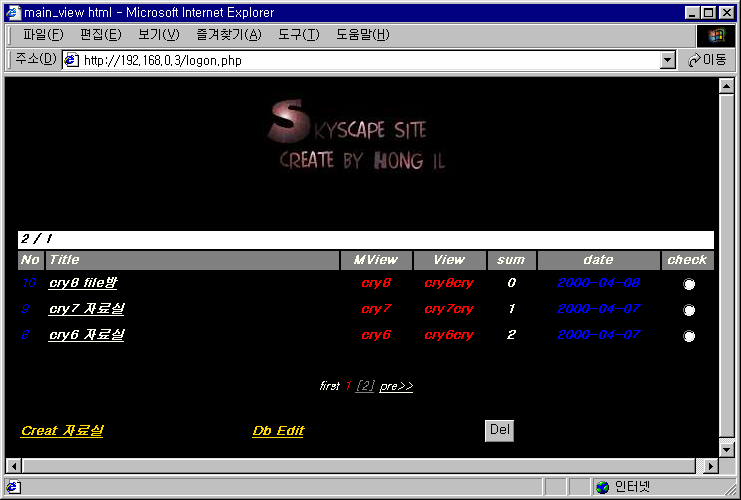Go to page [2] link

[365, 386]
